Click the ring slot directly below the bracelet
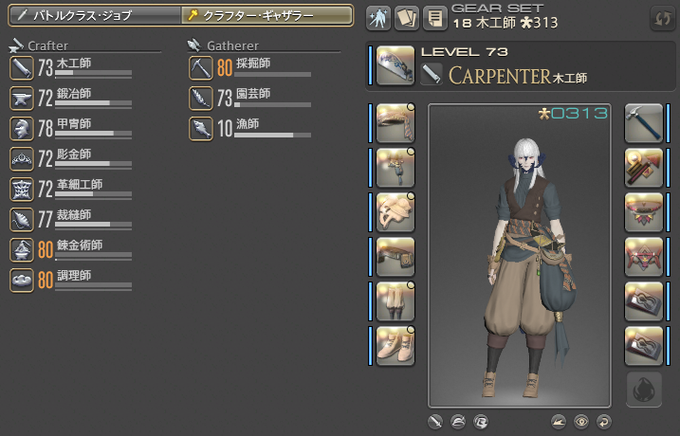This screenshot has height=436, width=680. (x=644, y=301)
